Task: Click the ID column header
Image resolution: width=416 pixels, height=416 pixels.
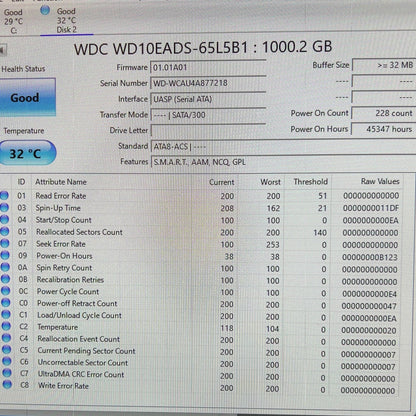Action: tap(21, 182)
